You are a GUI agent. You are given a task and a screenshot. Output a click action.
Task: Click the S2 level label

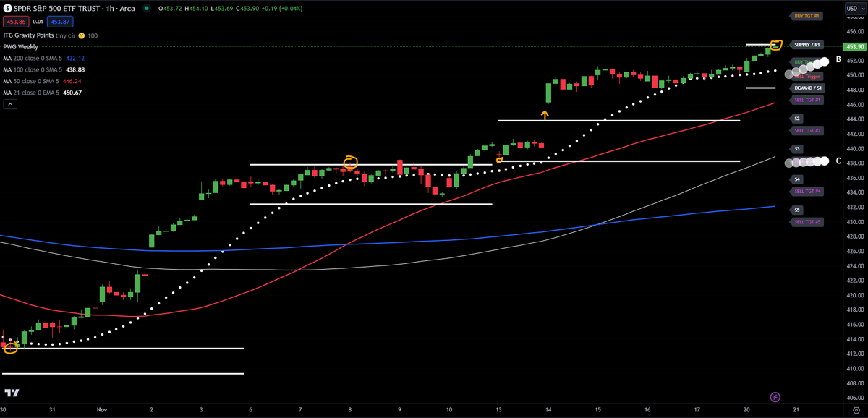tap(796, 118)
